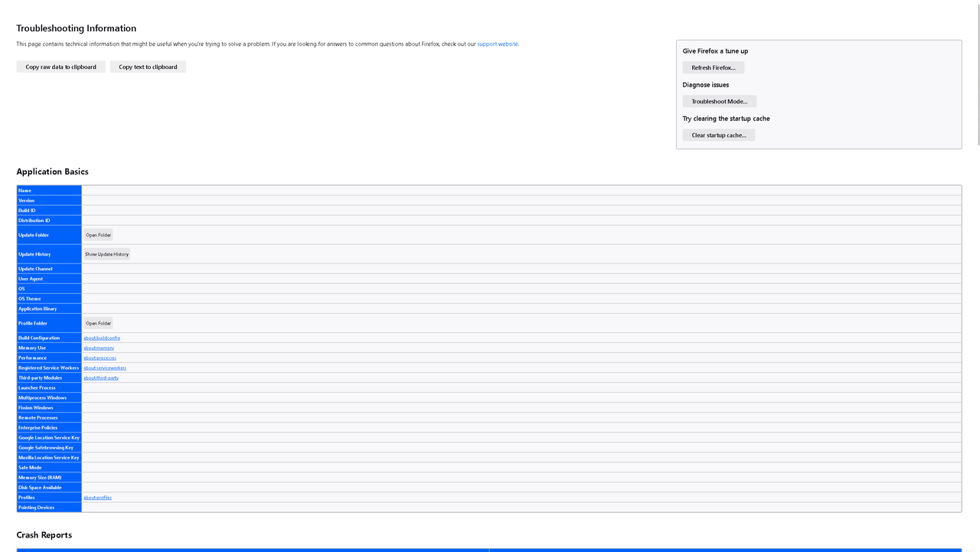This screenshot has width=980, height=552.
Task: Open the support website link
Action: coord(498,44)
